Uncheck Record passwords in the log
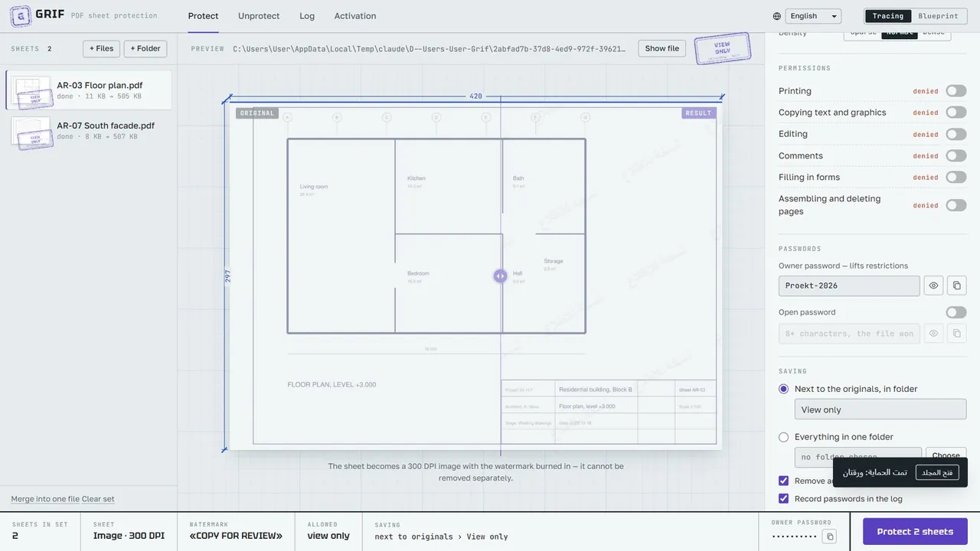 pos(783,498)
